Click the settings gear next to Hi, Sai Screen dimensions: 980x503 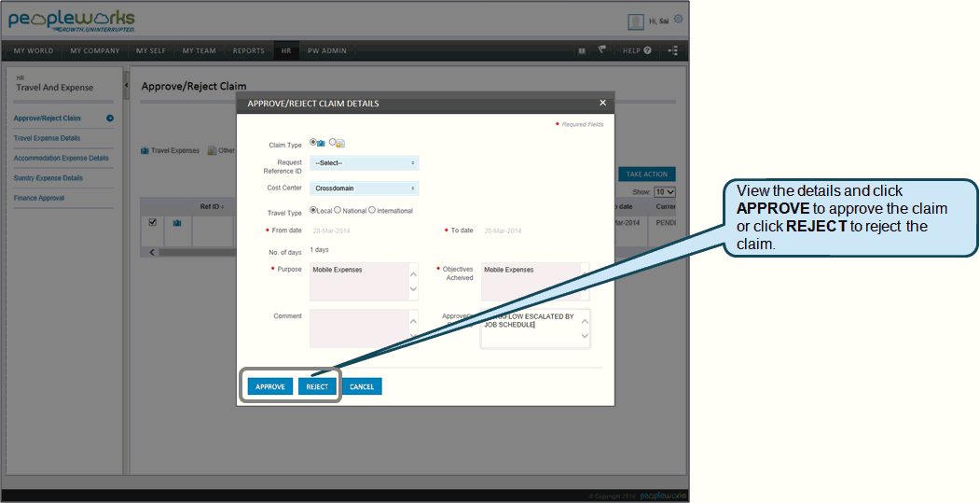tap(678, 20)
